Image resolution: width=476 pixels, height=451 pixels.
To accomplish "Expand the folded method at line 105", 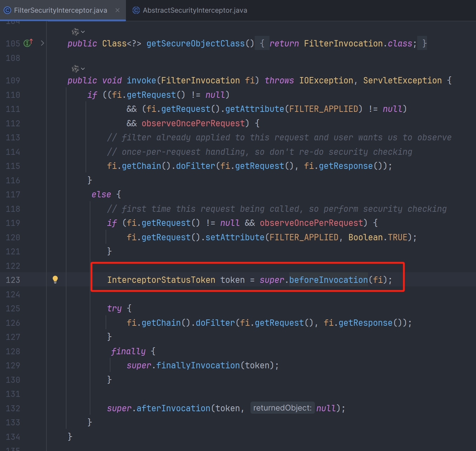I will 43,43.
